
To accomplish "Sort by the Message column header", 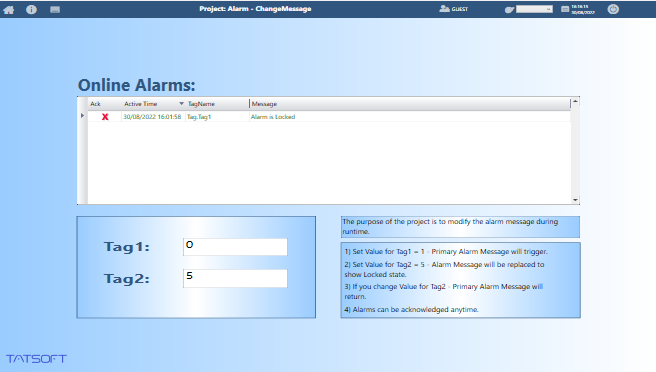I will [x=264, y=104].
